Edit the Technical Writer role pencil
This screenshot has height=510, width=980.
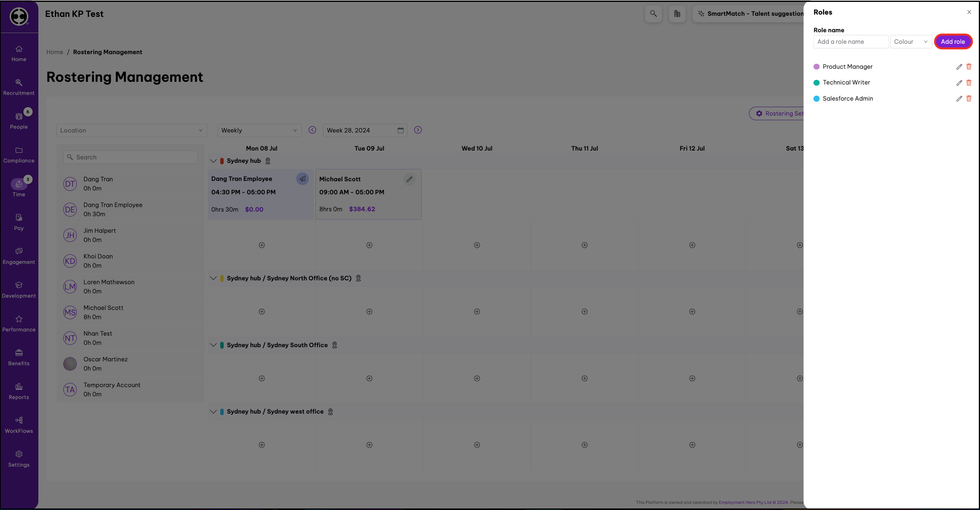[x=959, y=83]
